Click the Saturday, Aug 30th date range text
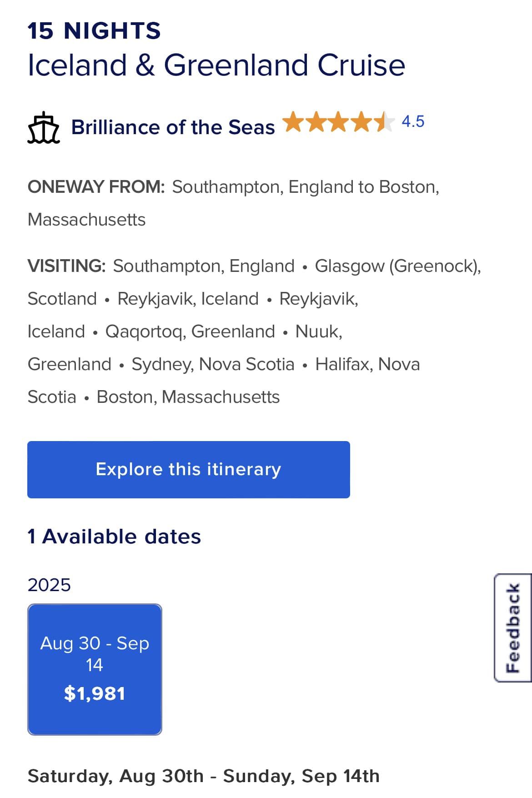Viewport: 532px width, 798px height. [203, 776]
